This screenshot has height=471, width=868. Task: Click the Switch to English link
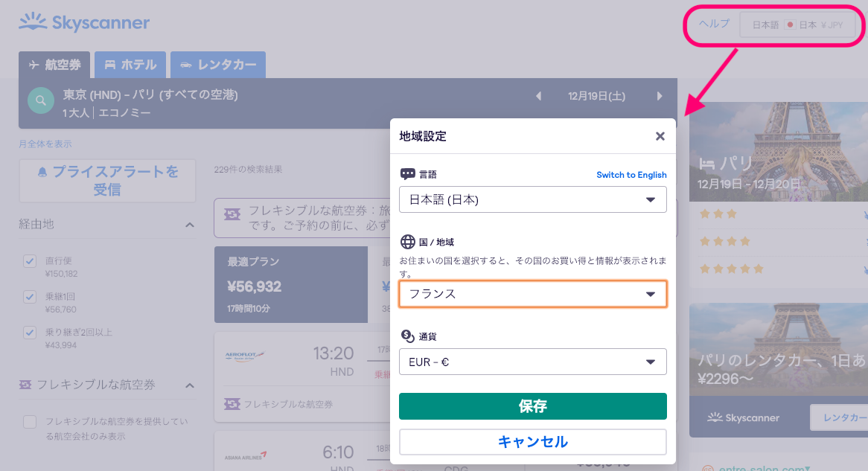click(631, 175)
